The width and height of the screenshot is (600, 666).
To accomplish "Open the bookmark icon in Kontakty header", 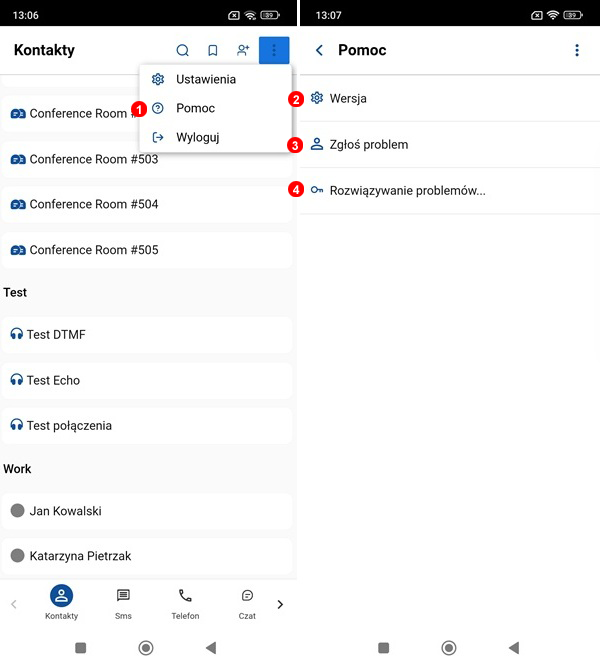I will click(x=212, y=51).
